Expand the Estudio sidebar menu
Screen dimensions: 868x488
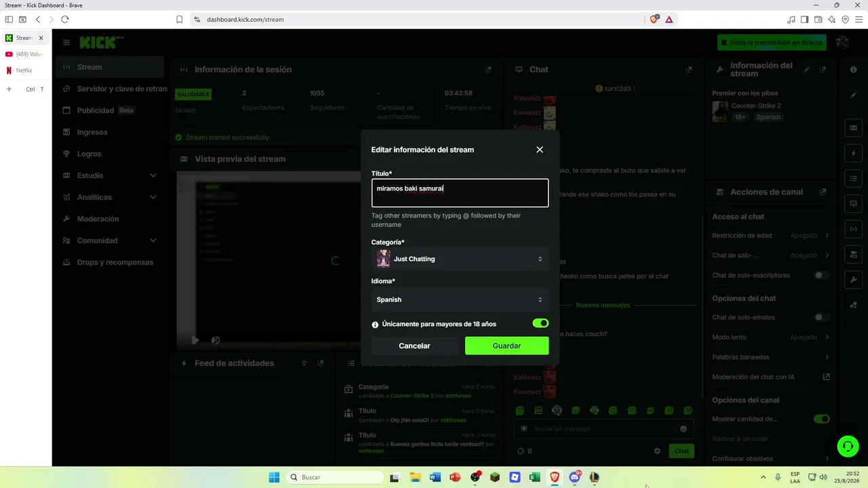110,176
